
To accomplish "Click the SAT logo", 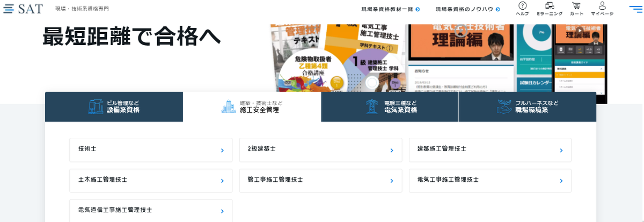I will [x=23, y=9].
